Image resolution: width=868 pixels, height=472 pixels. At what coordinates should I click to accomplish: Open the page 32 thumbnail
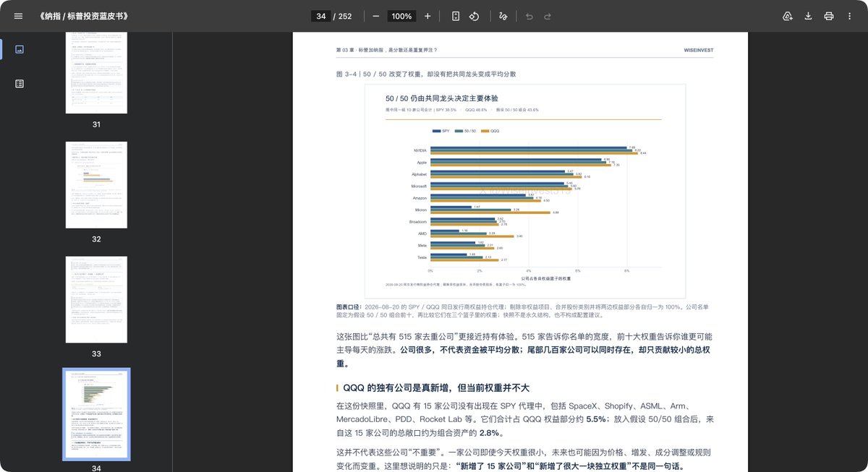pyautogui.click(x=96, y=184)
